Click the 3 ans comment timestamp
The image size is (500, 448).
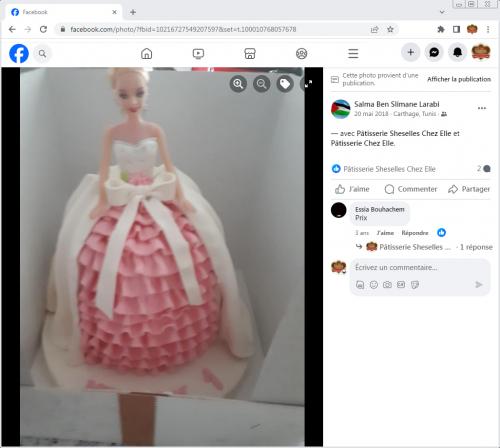362,233
